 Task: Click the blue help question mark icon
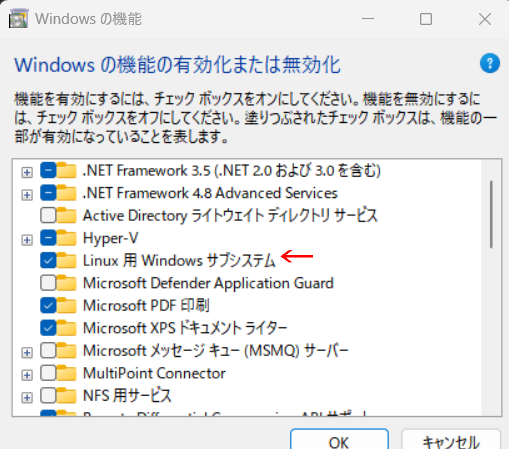coord(490,63)
